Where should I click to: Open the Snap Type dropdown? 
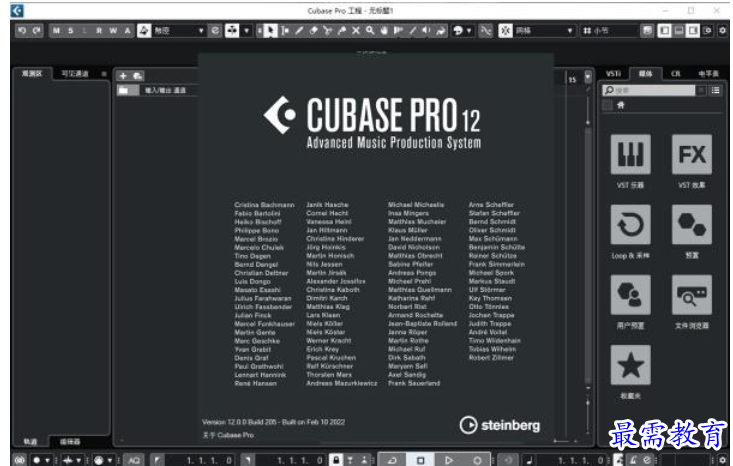[x=545, y=31]
